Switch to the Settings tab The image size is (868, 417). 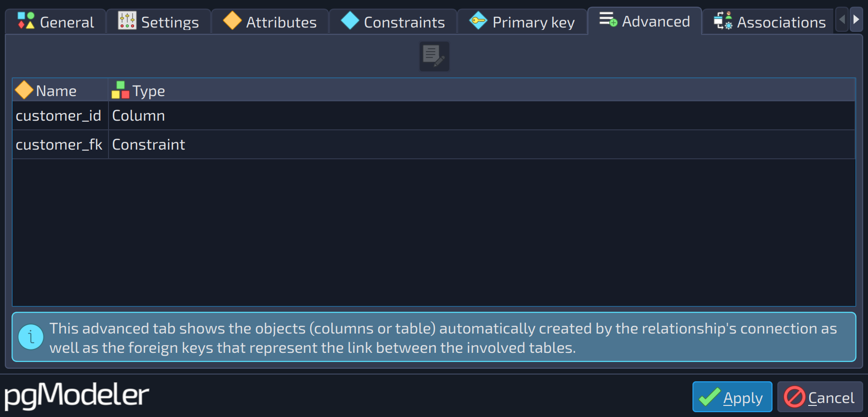[x=159, y=22]
